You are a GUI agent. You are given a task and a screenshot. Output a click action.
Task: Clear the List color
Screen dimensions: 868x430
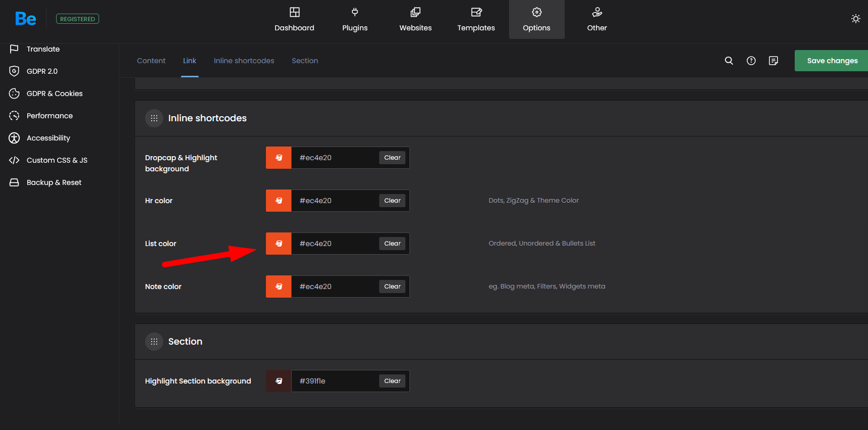[x=392, y=244]
